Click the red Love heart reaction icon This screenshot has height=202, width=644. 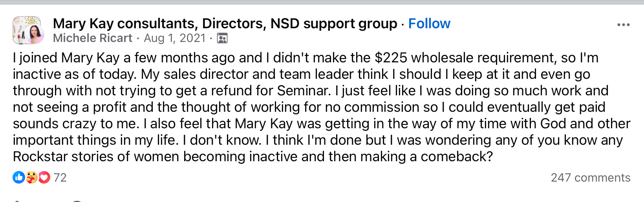tap(44, 177)
